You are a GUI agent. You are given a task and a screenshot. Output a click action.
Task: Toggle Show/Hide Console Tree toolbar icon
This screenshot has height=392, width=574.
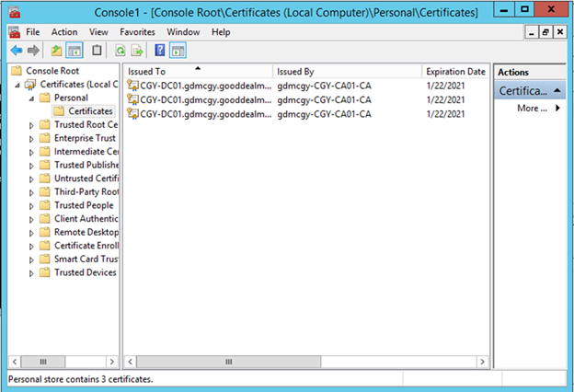(75, 51)
